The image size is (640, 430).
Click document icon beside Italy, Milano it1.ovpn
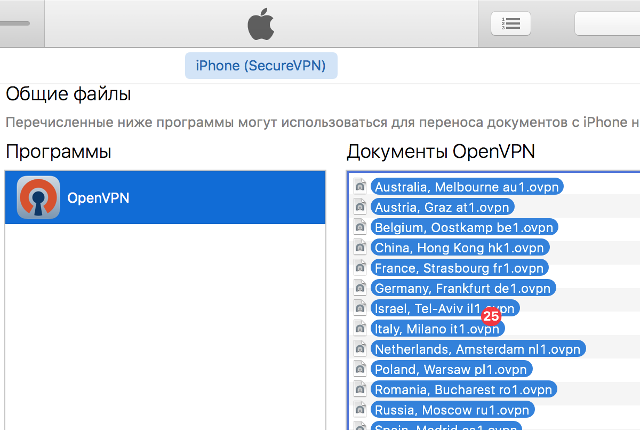click(360, 328)
